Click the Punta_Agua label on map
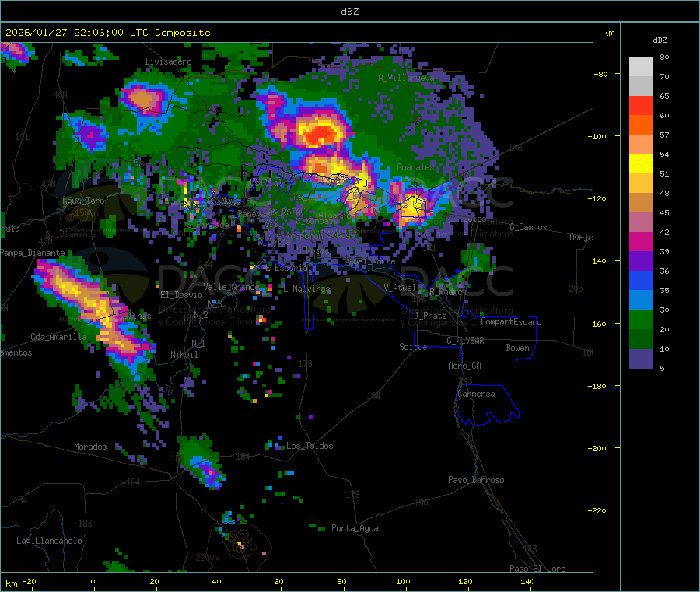 point(355,528)
